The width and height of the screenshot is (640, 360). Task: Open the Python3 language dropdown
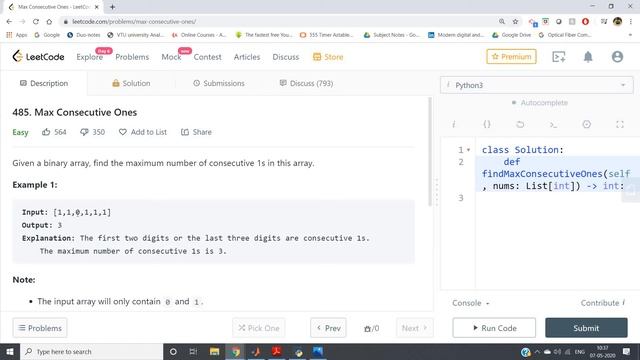(x=537, y=85)
